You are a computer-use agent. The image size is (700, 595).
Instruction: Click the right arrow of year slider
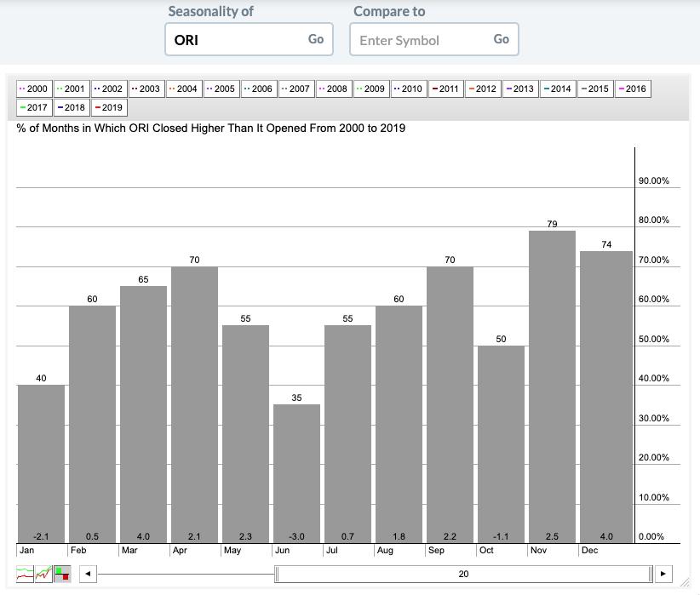click(x=663, y=574)
